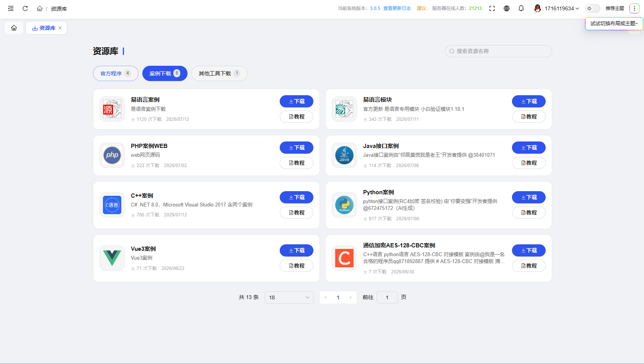This screenshot has width=644, height=364.
Task: Download 易语言模块
Action: point(529,101)
